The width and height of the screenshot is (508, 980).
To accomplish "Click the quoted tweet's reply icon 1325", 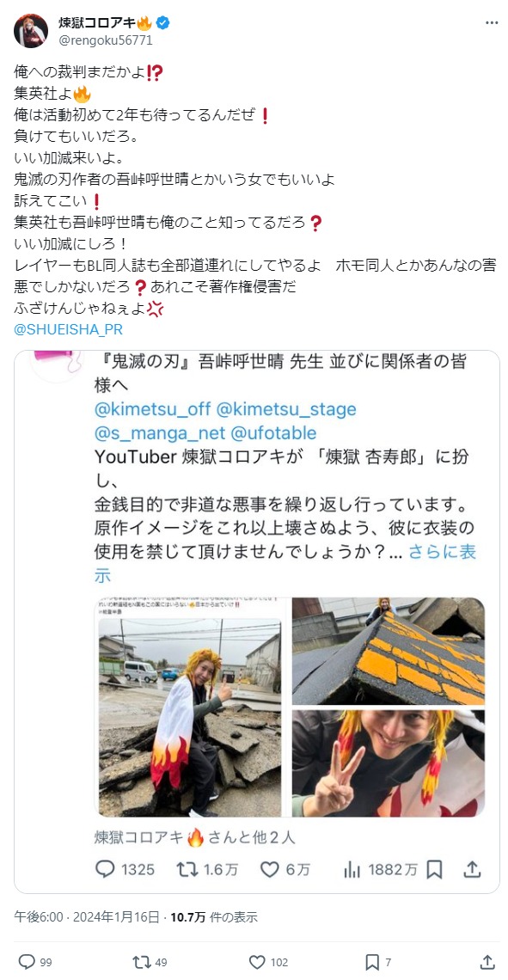I will pos(105,869).
